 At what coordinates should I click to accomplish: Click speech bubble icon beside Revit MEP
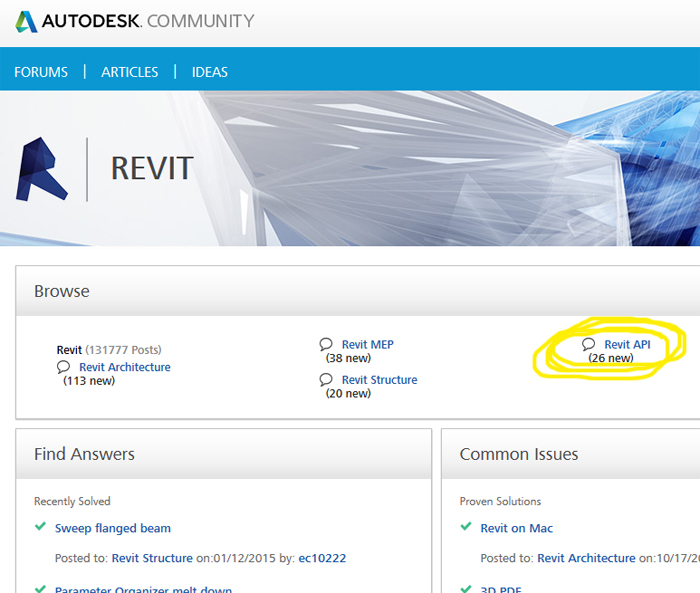326,344
